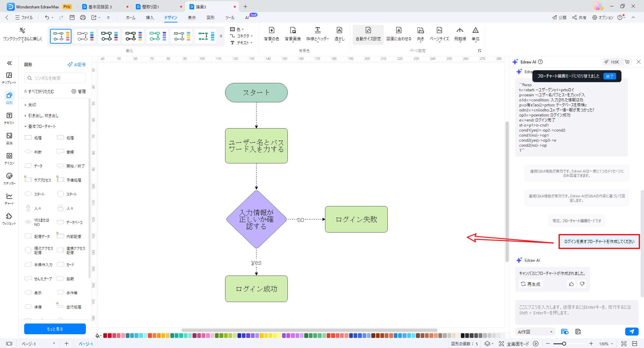
Task: Click すべて折りたたむ collapse all
Action: pyautogui.click(x=39, y=91)
